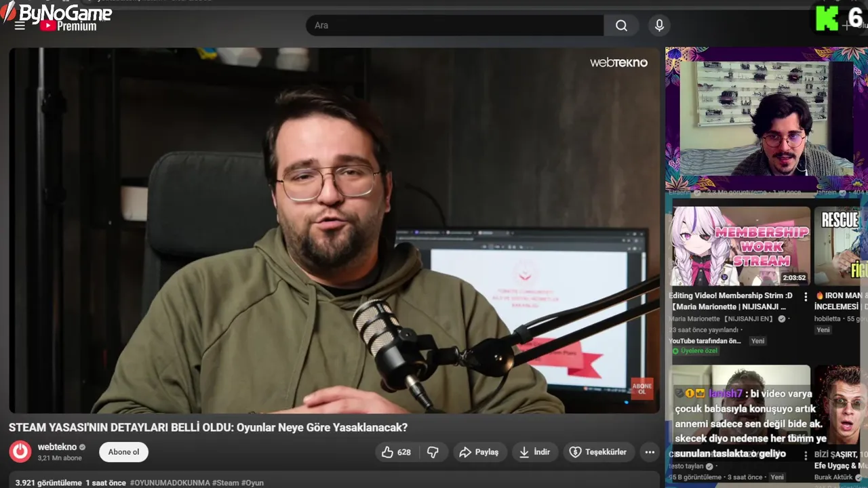Send thanks with Teşekkürler button

[598, 452]
